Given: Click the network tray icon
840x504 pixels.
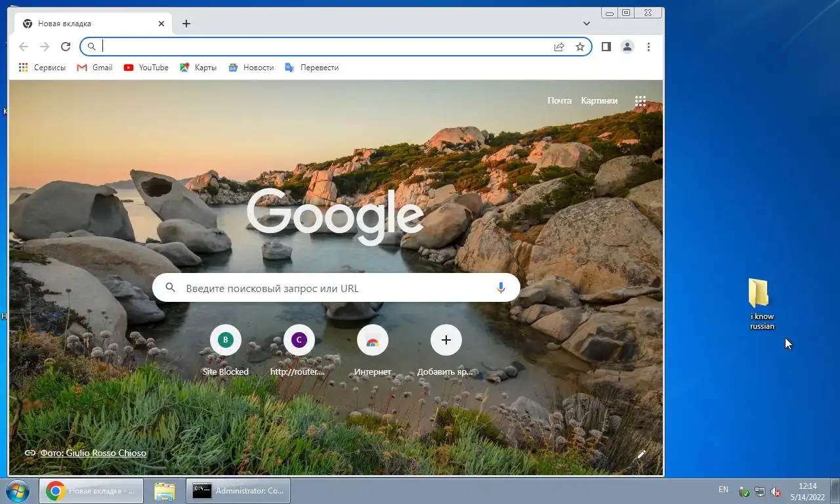Looking at the screenshot, I should (760, 492).
